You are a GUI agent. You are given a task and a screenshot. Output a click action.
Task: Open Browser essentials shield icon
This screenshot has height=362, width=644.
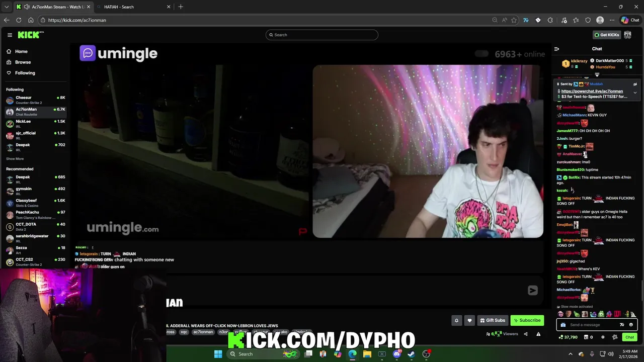click(588, 20)
